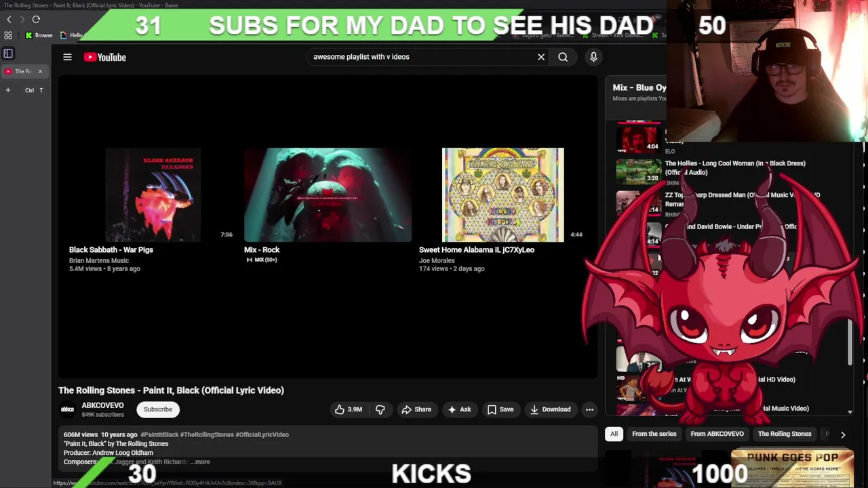
Task: Open Sweet Home Alabama thumbnail
Action: [x=503, y=195]
